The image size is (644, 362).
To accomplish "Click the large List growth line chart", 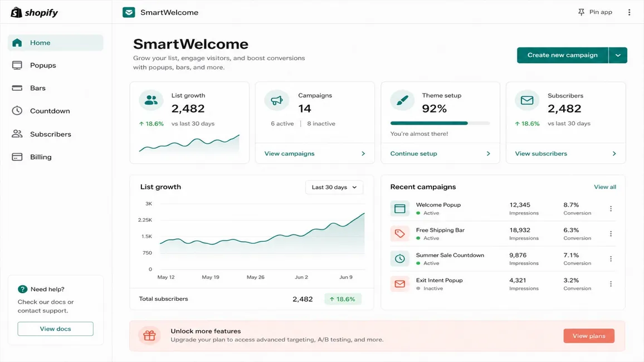I will 262,236.
